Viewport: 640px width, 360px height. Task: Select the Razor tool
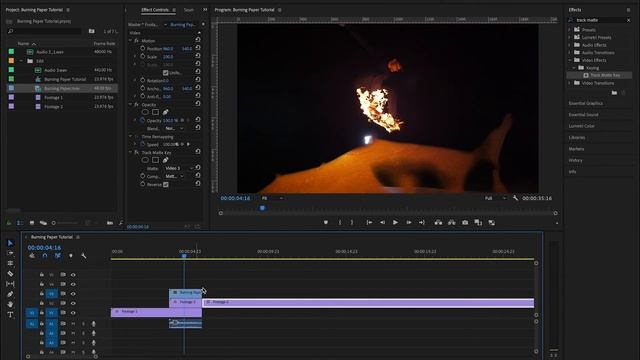[10, 273]
